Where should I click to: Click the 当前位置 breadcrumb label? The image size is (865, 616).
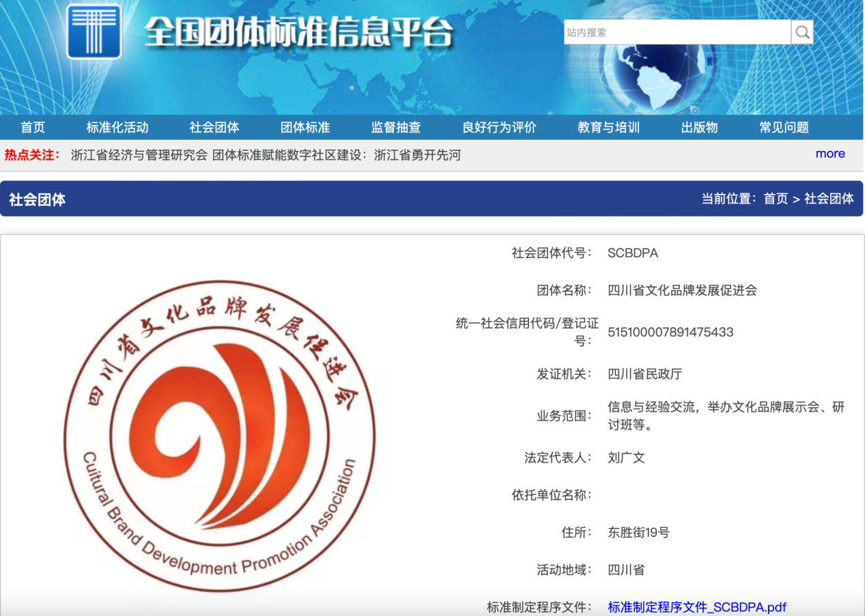[x=729, y=199]
